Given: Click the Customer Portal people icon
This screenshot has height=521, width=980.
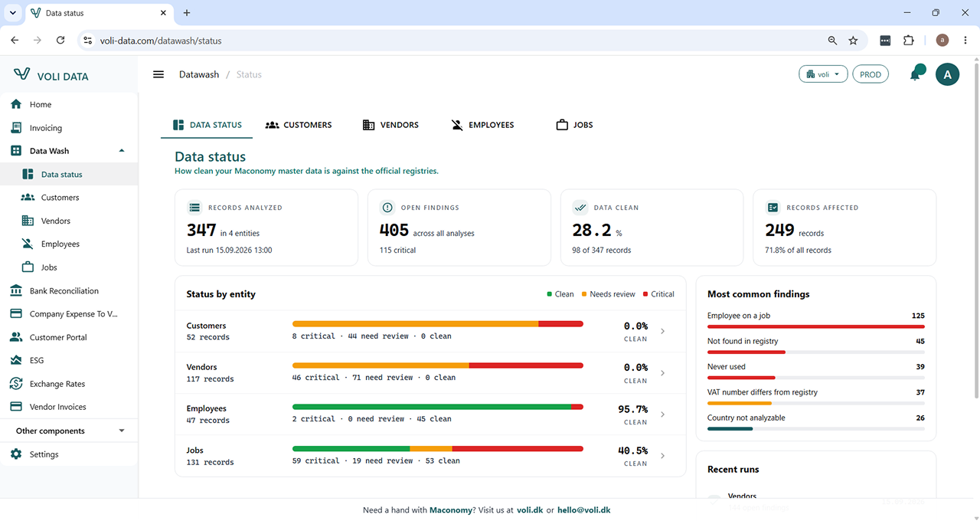Looking at the screenshot, I should (x=16, y=337).
